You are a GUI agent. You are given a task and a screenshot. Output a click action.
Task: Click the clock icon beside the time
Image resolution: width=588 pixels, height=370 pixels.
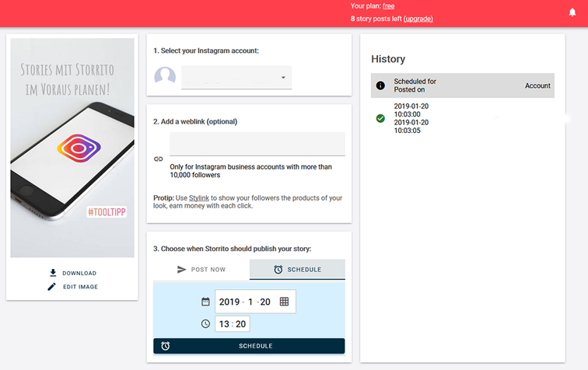(205, 323)
